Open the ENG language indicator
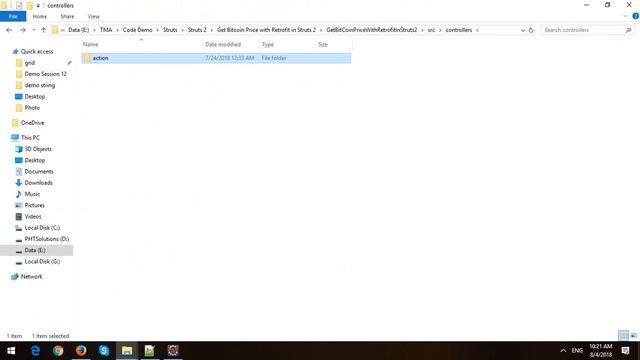 click(x=577, y=351)
